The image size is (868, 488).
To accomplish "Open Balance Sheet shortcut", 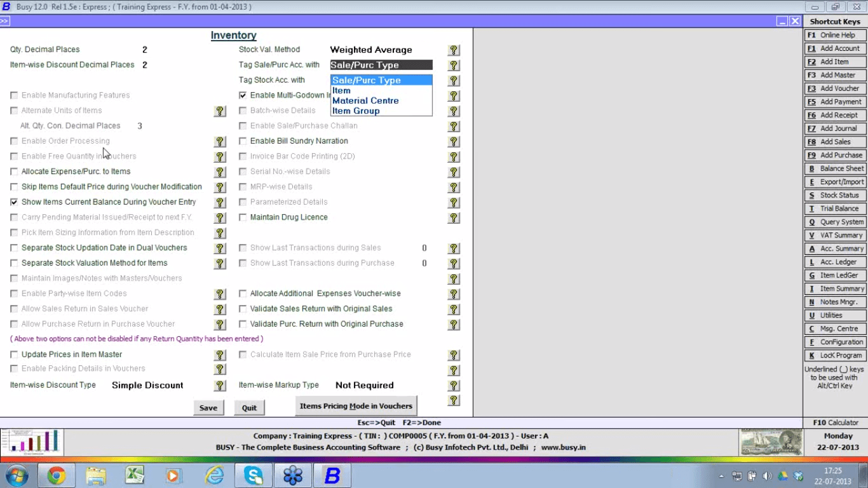I will 835,168.
